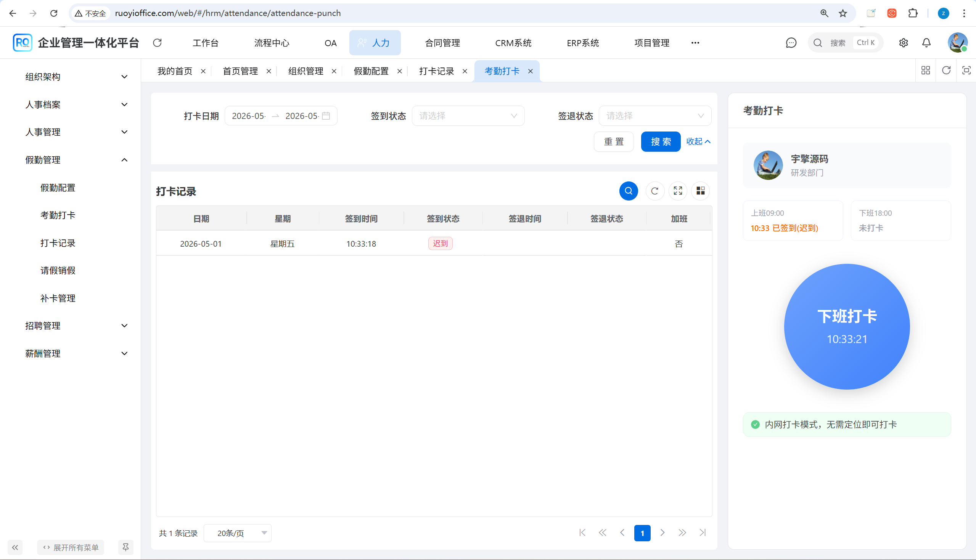The image size is (976, 560).
Task: Click the 重置 button
Action: [614, 141]
